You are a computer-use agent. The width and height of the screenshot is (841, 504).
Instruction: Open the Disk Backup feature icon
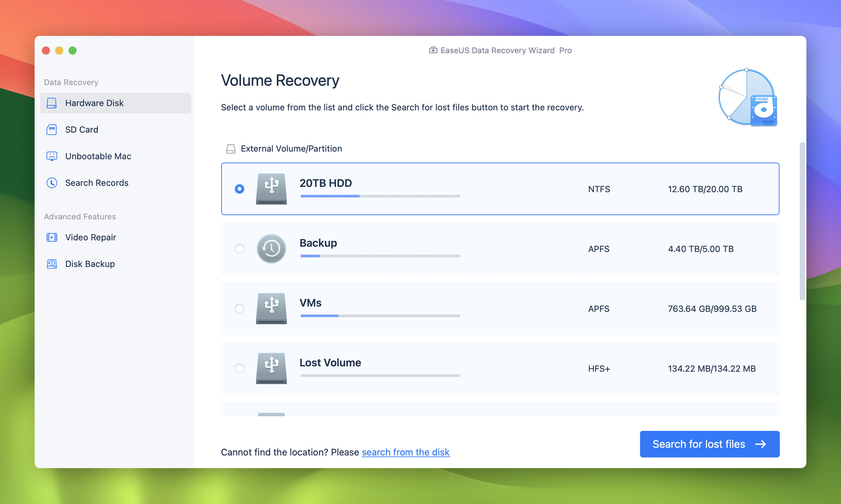pyautogui.click(x=52, y=263)
